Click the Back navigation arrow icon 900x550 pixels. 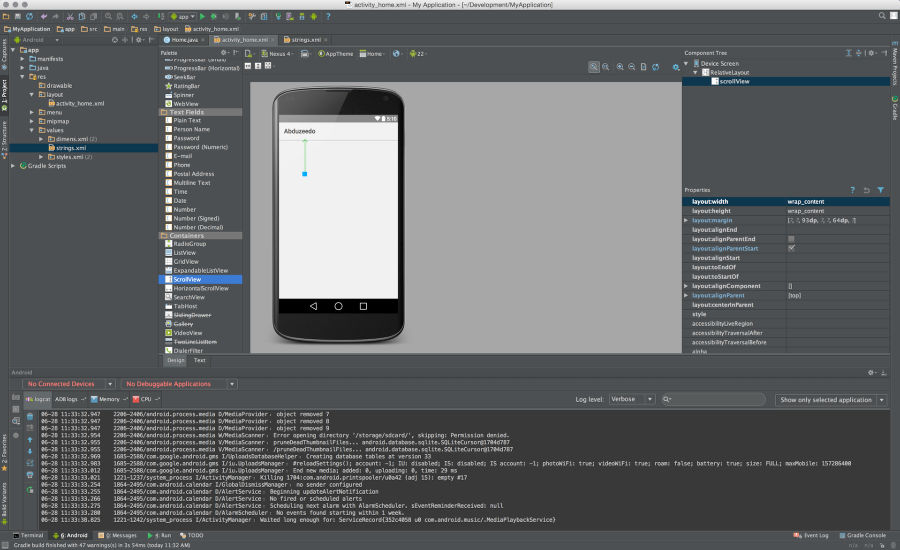(x=134, y=17)
